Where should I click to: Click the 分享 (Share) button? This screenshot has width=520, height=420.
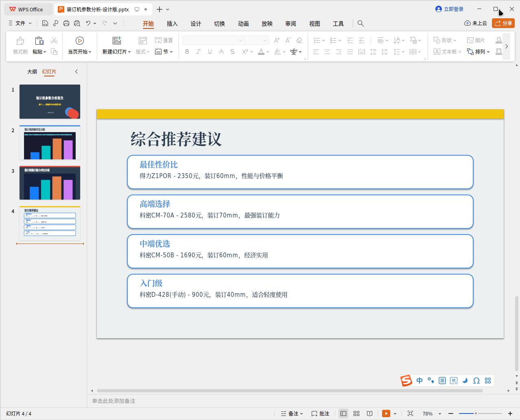coord(503,23)
